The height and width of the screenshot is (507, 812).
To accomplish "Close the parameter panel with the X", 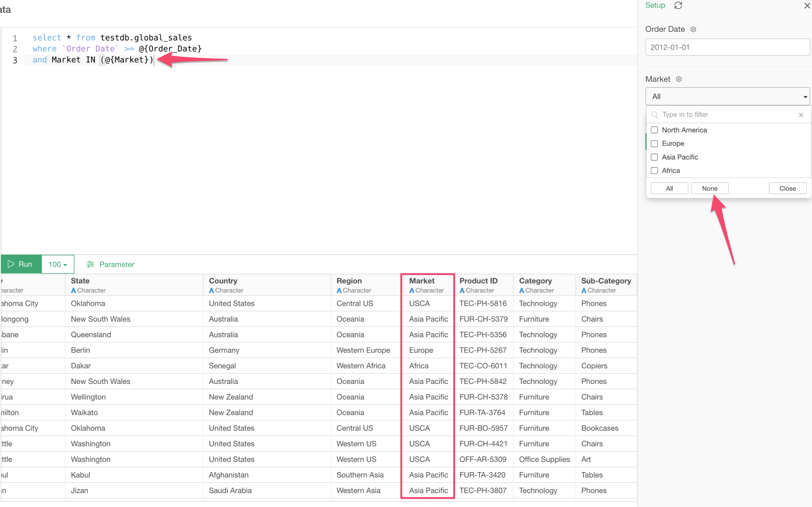I will pyautogui.click(x=807, y=6).
